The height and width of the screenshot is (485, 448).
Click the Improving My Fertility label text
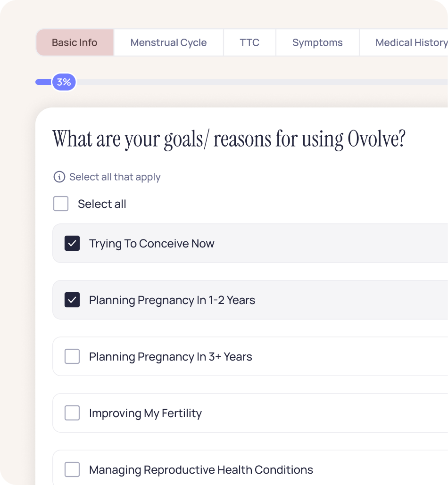pyautogui.click(x=145, y=413)
